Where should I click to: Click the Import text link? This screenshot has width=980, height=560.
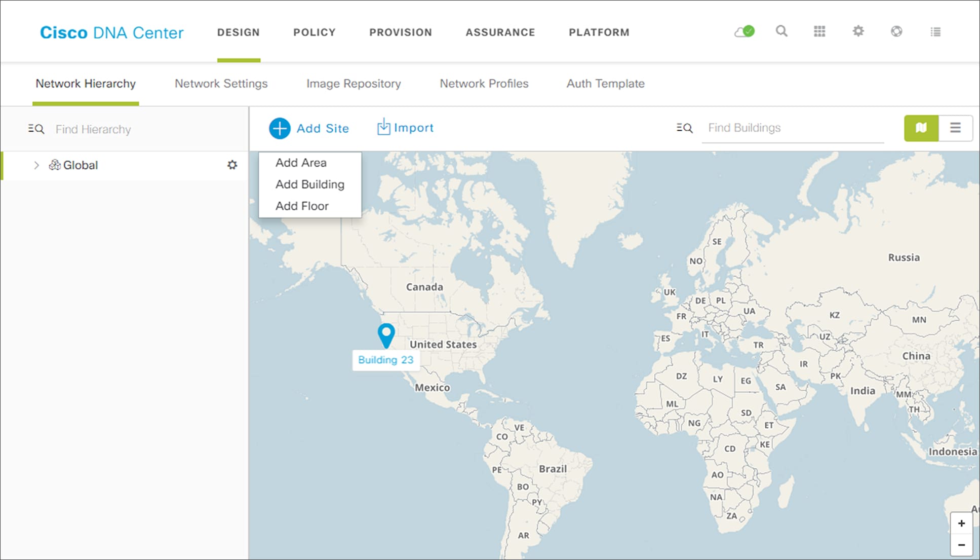click(x=414, y=128)
